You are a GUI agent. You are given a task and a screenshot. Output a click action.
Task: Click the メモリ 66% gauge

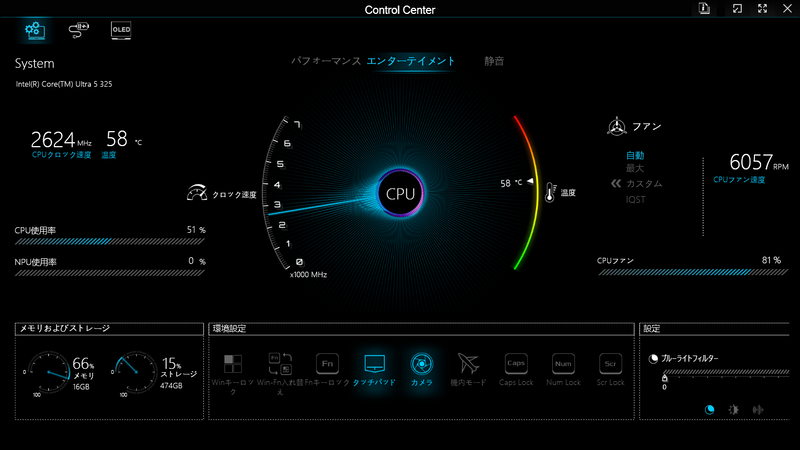[x=48, y=372]
